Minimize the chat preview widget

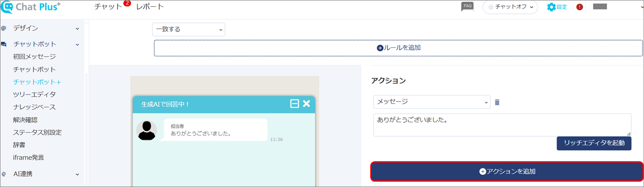295,104
